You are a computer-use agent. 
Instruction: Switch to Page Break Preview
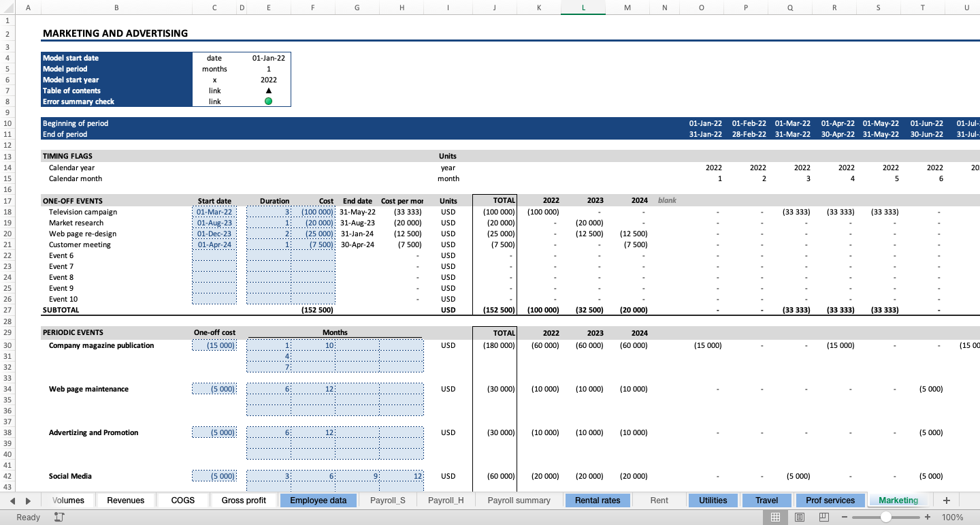[x=824, y=518]
